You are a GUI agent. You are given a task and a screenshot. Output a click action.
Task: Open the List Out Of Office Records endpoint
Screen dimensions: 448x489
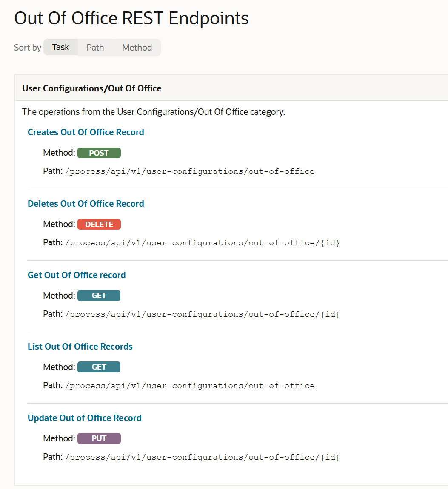80,347
